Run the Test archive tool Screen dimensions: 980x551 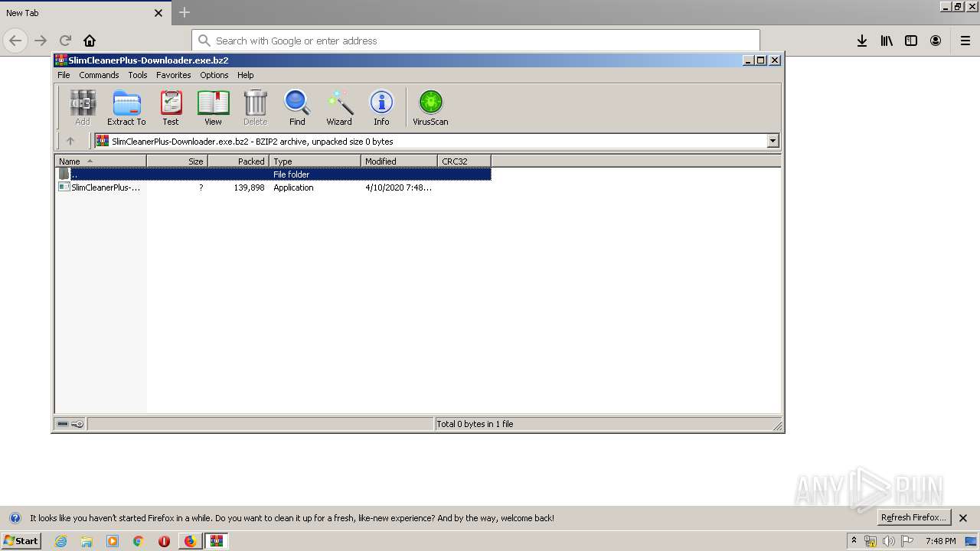(x=171, y=107)
